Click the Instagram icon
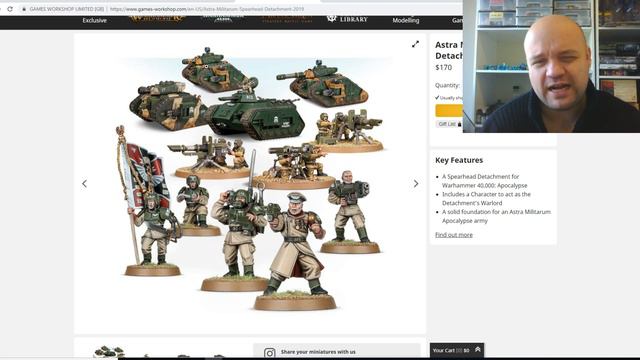 (x=269, y=352)
